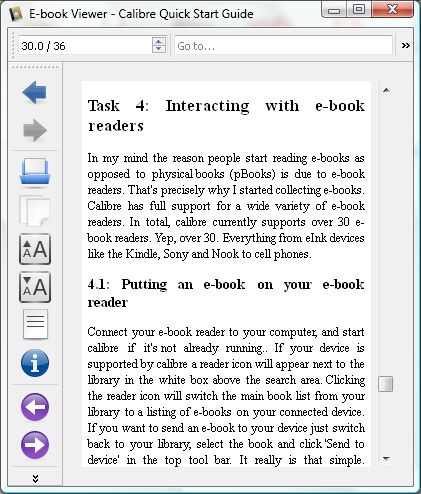Click the grey Forward arrow icon

(x=35, y=130)
